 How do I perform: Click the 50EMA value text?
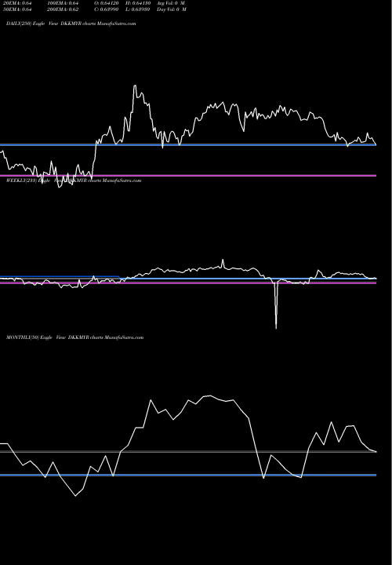point(17,9)
